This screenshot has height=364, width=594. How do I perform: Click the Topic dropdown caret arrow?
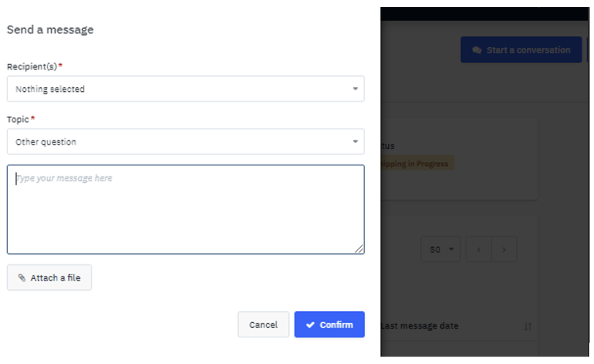tap(355, 142)
